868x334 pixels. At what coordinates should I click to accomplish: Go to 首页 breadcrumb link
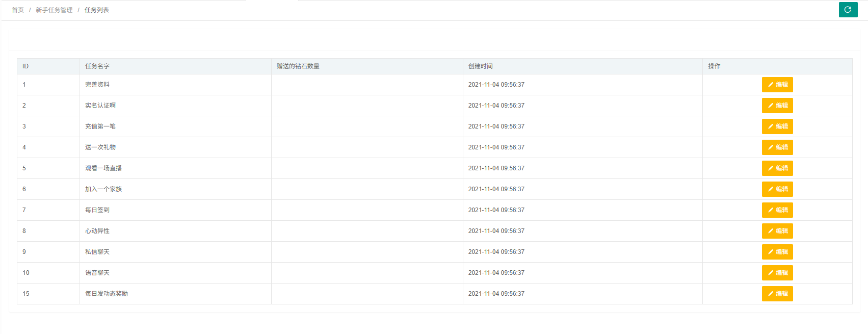click(x=18, y=10)
